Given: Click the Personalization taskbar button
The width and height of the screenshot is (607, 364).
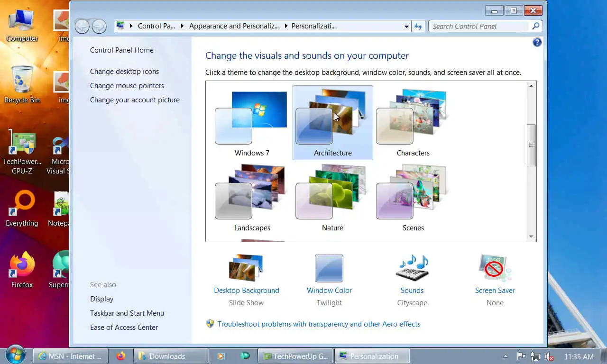Looking at the screenshot, I should point(372,356).
